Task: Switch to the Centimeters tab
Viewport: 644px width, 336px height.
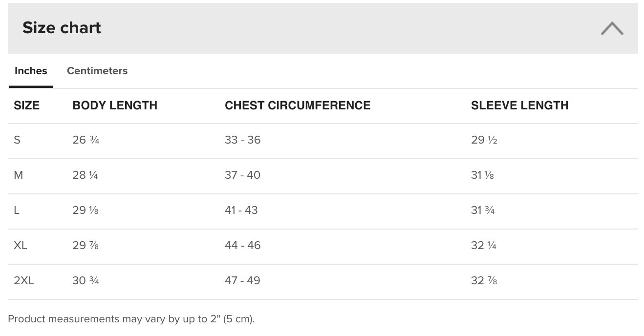Action: tap(97, 71)
